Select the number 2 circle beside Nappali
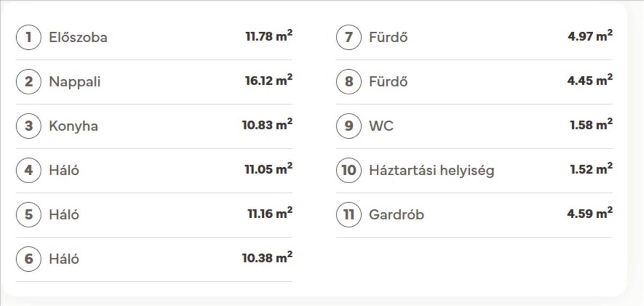The width and height of the screenshot is (644, 306). click(x=28, y=82)
